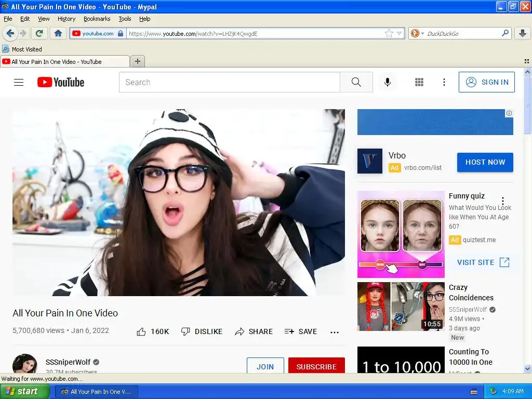Open the Most Visited bookmarks folder
Image resolution: width=532 pixels, height=399 pixels.
tap(22, 49)
